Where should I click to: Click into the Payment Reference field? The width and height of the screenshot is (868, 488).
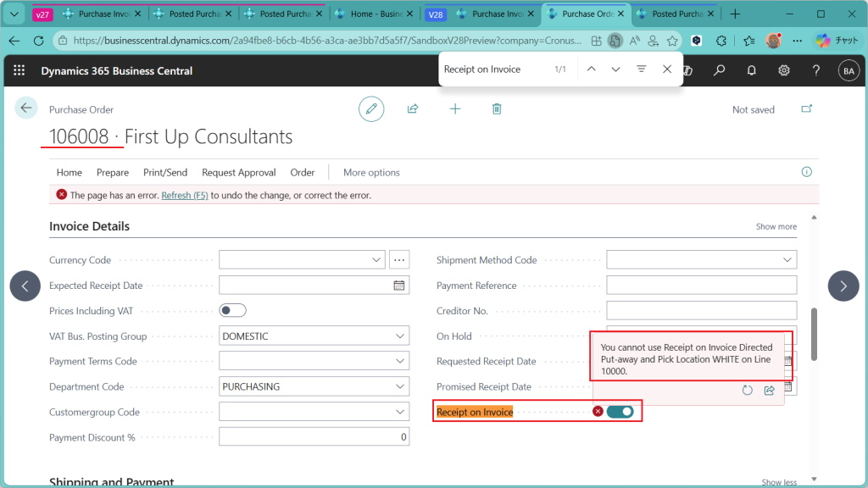point(701,286)
